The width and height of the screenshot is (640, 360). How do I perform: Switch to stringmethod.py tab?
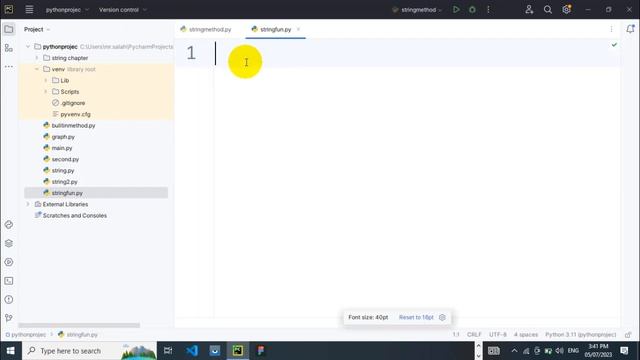pyautogui.click(x=206, y=29)
